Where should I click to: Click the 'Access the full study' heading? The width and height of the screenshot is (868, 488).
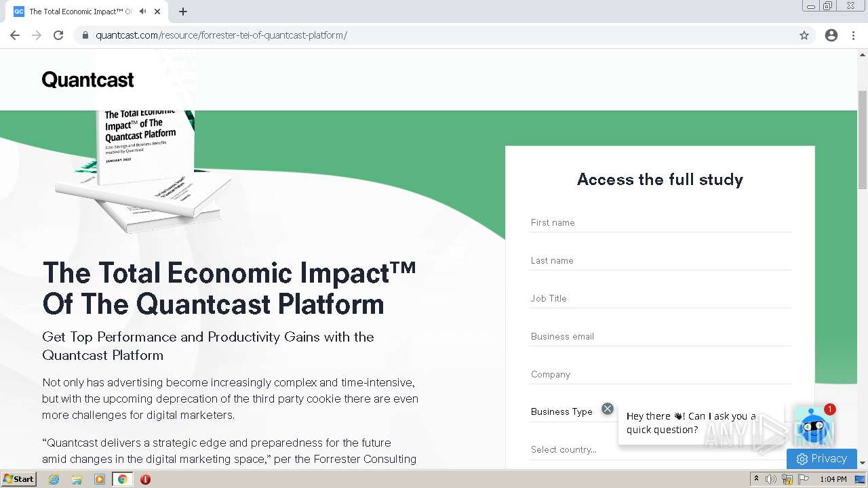[660, 180]
